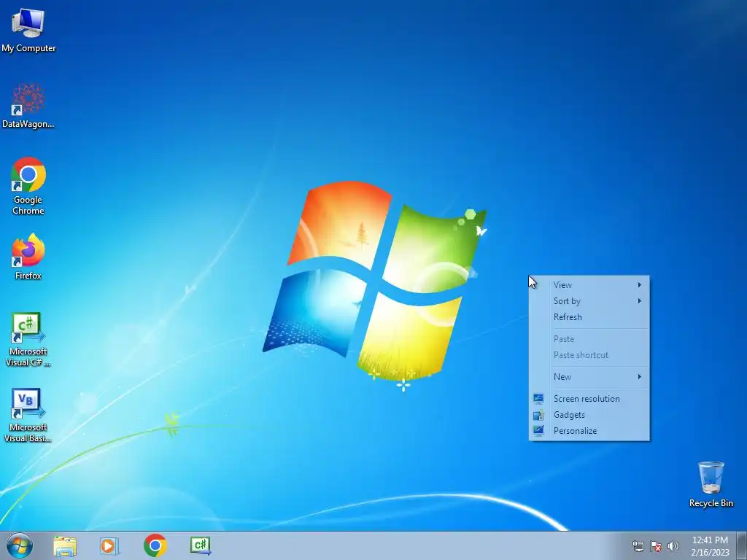Open the Windows Start button

[x=20, y=545]
